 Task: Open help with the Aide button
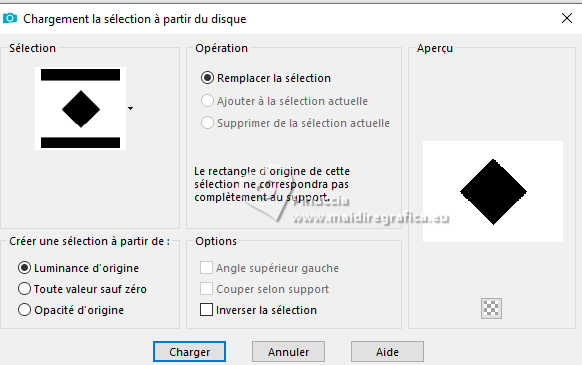(x=387, y=352)
